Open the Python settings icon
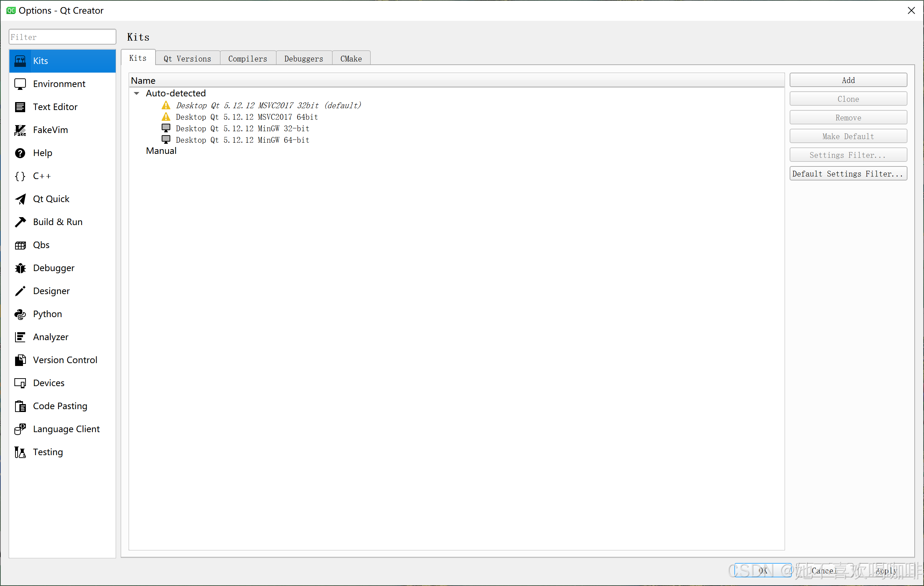This screenshot has width=924, height=586. pyautogui.click(x=20, y=314)
